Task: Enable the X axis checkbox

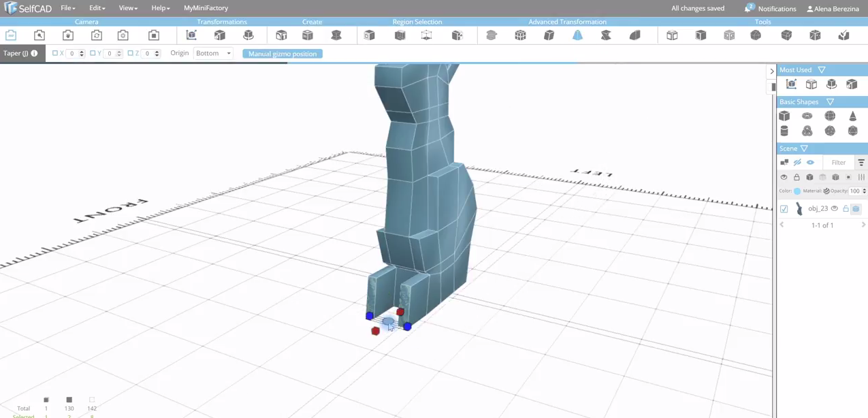Action: tap(55, 53)
